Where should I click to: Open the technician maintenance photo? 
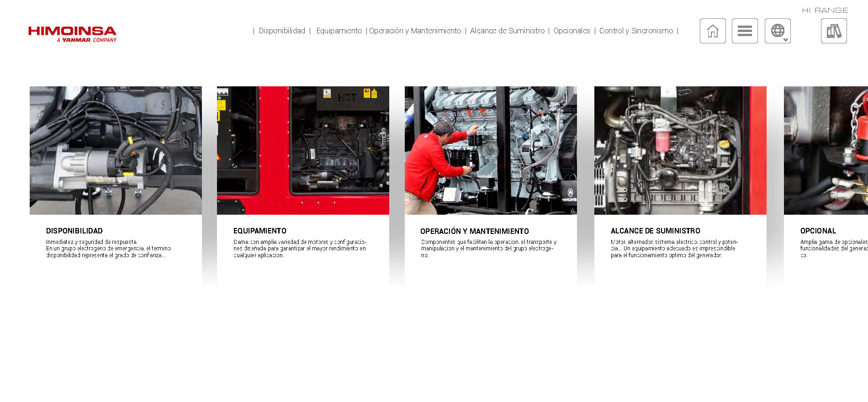[x=491, y=150]
